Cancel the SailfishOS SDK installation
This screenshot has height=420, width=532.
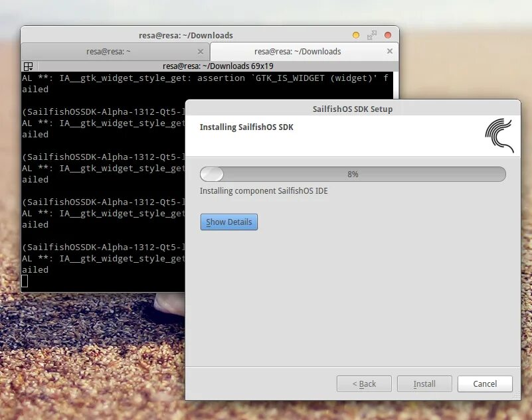pyautogui.click(x=485, y=384)
